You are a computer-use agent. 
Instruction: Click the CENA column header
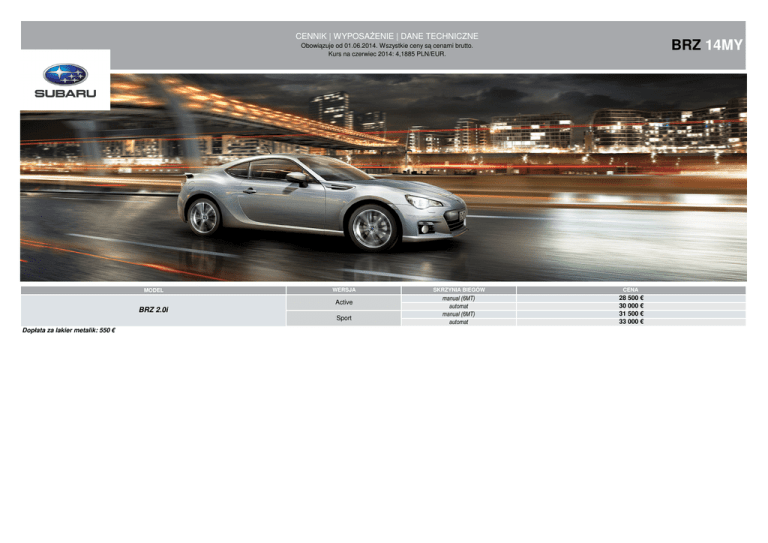point(630,290)
